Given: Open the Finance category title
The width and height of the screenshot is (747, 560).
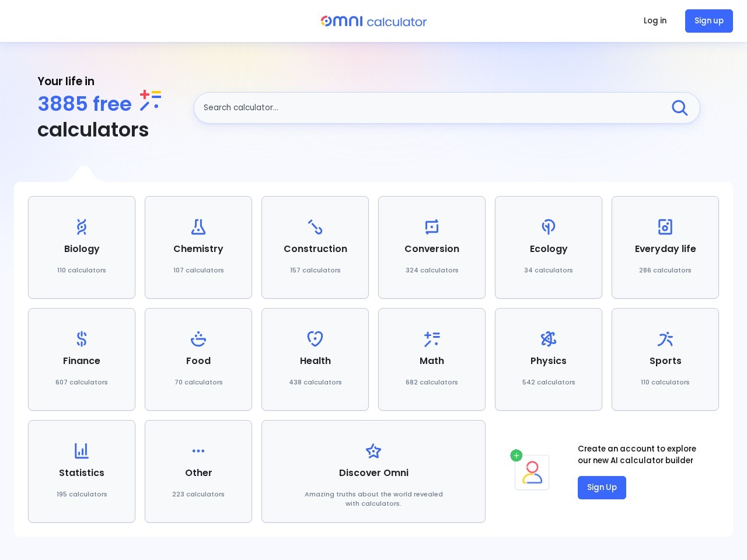Looking at the screenshot, I should (82, 360).
